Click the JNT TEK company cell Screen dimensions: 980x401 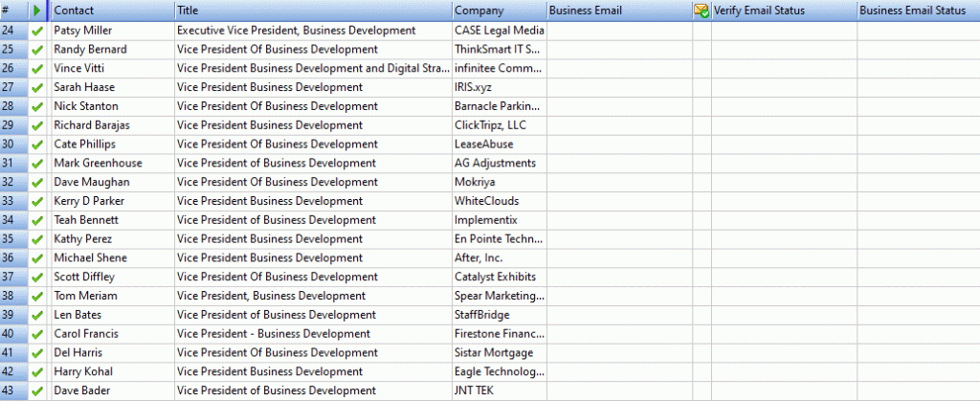click(x=500, y=390)
